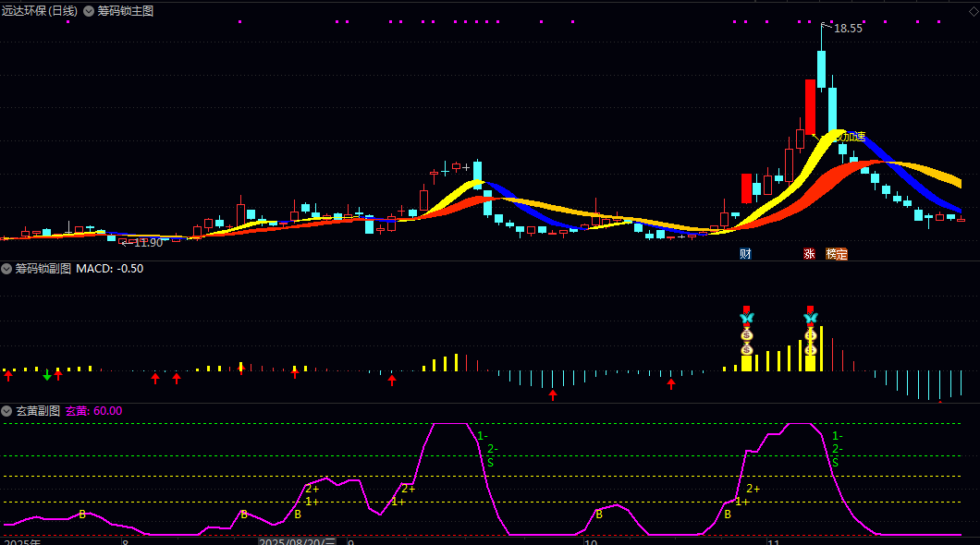Click the left topmost money bag icon
Viewport: 980px width, 545px height.
pyautogui.click(x=746, y=334)
